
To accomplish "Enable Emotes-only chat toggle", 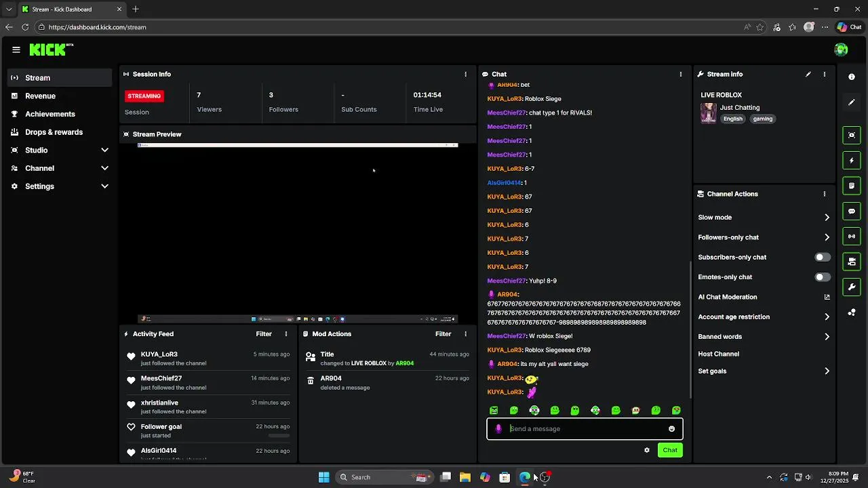I will [x=823, y=277].
